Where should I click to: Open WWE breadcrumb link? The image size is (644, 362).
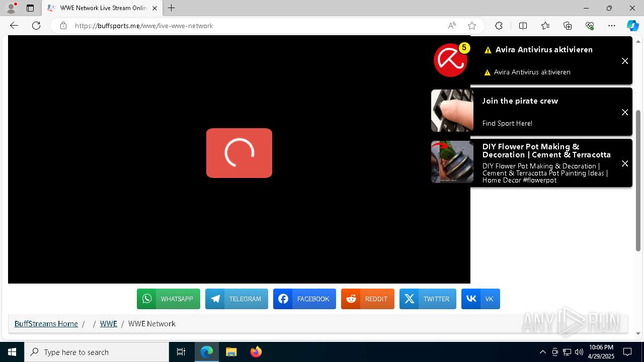pos(109,323)
